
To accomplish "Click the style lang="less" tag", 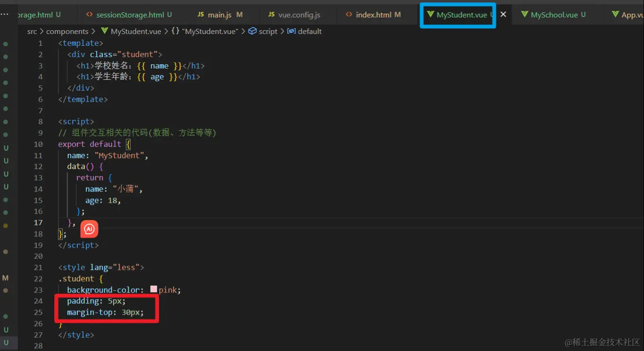I will 101,267.
